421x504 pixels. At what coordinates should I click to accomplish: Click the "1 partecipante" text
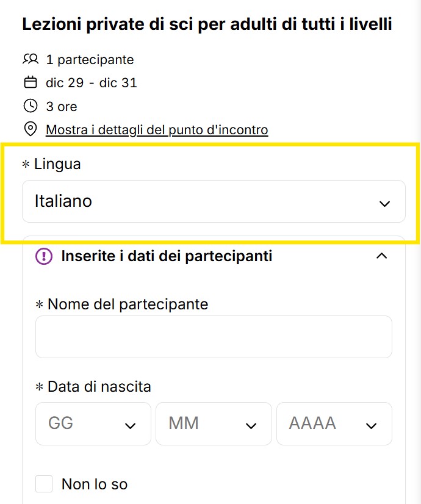(x=90, y=59)
